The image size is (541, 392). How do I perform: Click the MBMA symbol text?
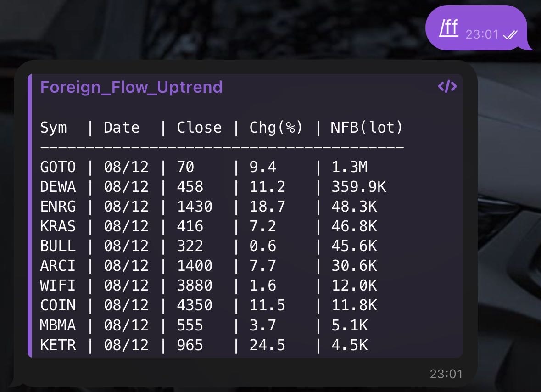click(58, 325)
